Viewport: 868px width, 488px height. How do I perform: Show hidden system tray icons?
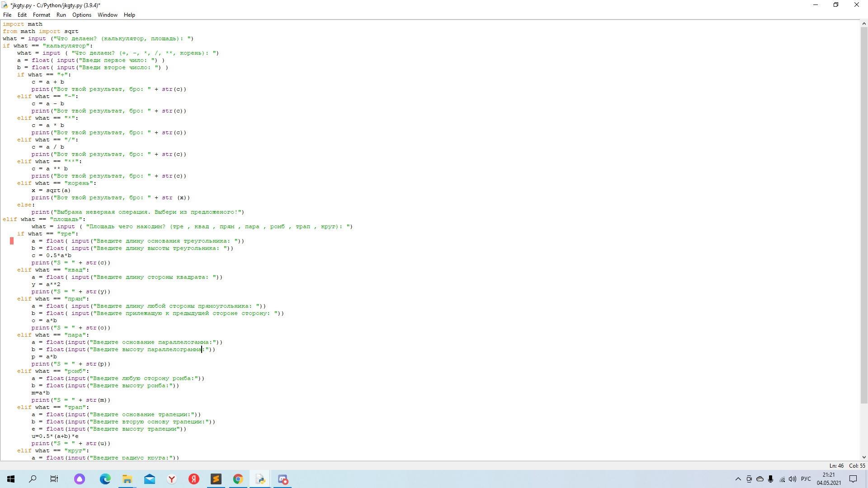coord(738,479)
